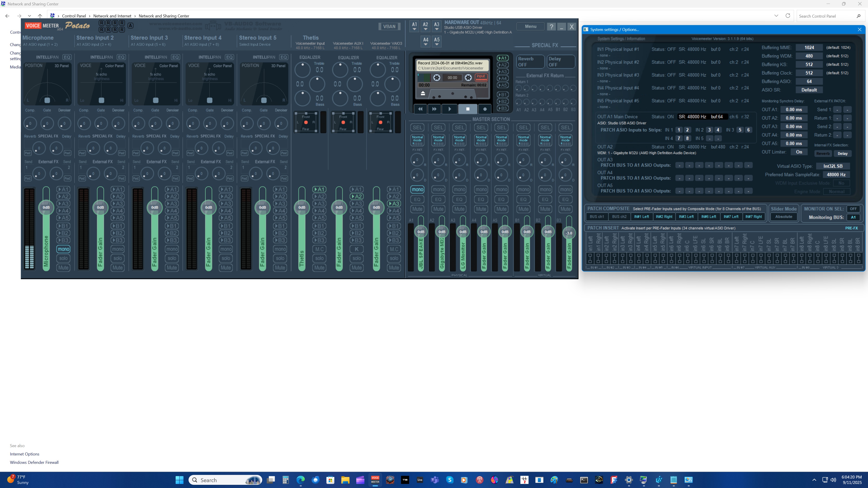Click Thetis strip 0dB fader knob
Image resolution: width=868 pixels, height=488 pixels.
point(302,207)
